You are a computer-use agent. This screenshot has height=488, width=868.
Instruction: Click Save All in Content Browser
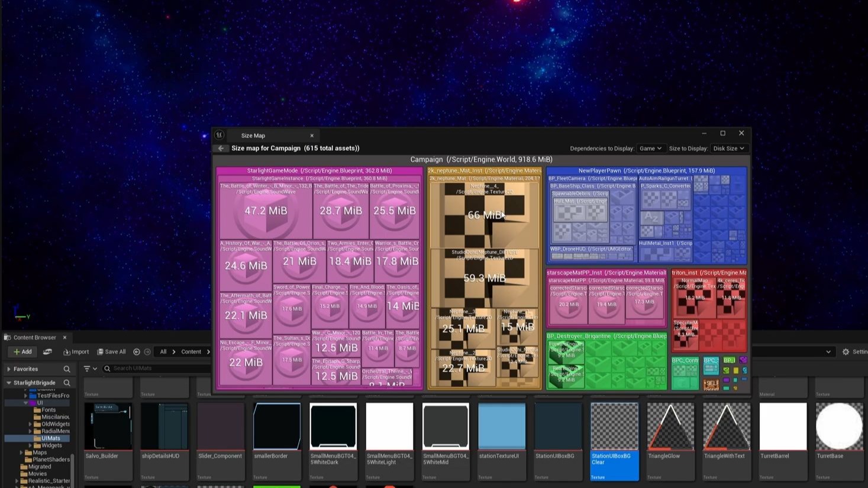click(111, 352)
